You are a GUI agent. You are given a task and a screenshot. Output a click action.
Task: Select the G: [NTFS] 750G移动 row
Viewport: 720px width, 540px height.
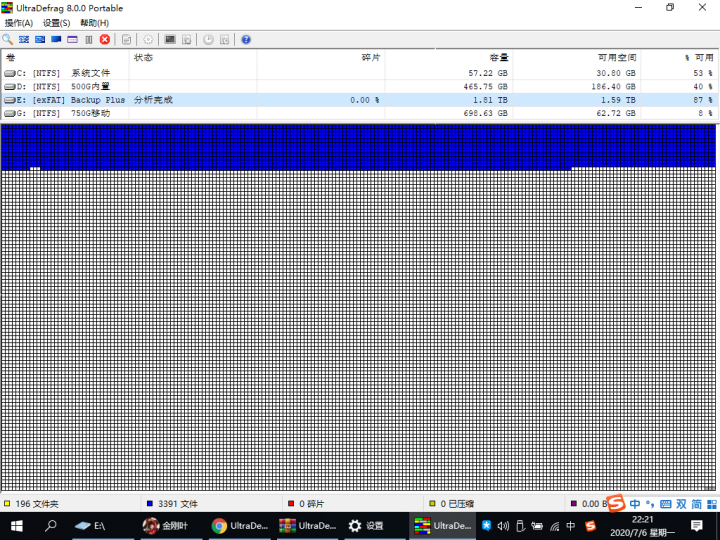click(x=360, y=113)
